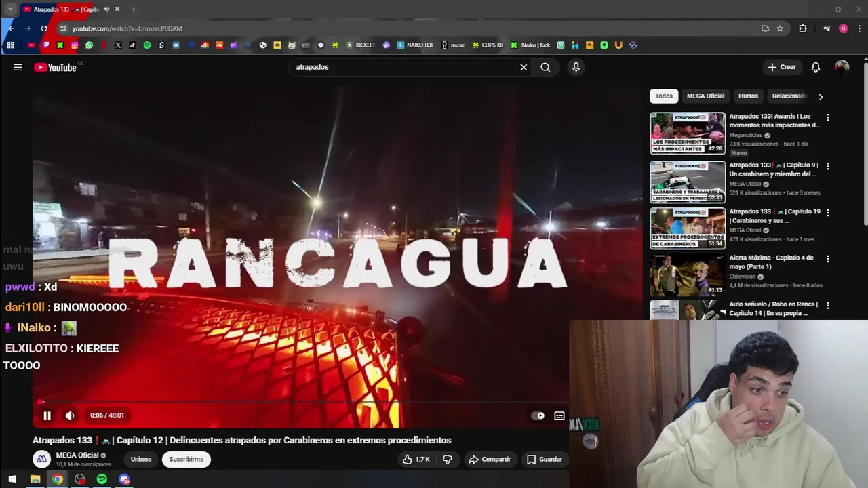Close the Atrapados 133 browser tab
This screenshot has height=488, width=868.
coord(117,9)
